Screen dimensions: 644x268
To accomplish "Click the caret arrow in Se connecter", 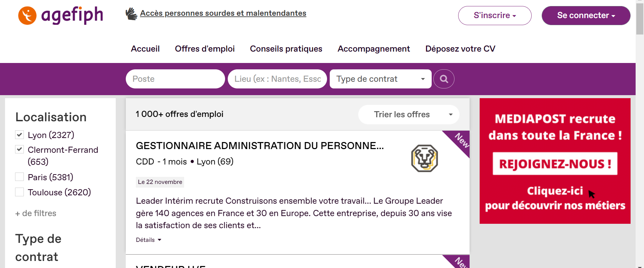I will 613,16.
